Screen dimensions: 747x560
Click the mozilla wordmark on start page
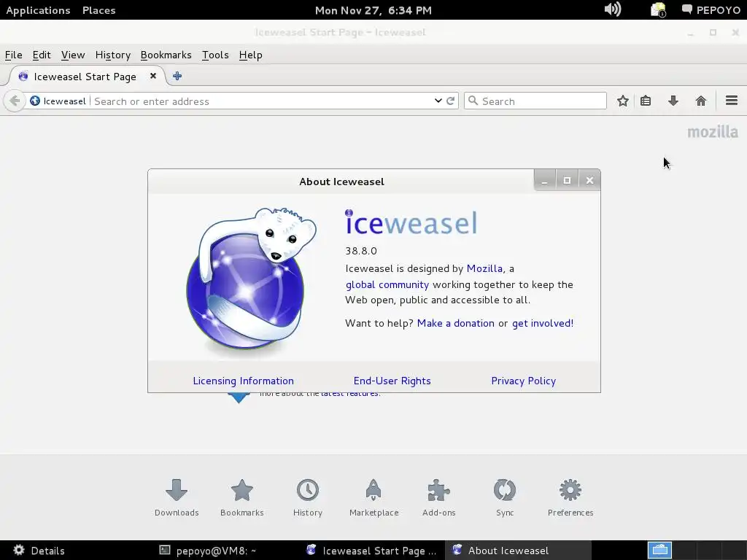point(713,132)
